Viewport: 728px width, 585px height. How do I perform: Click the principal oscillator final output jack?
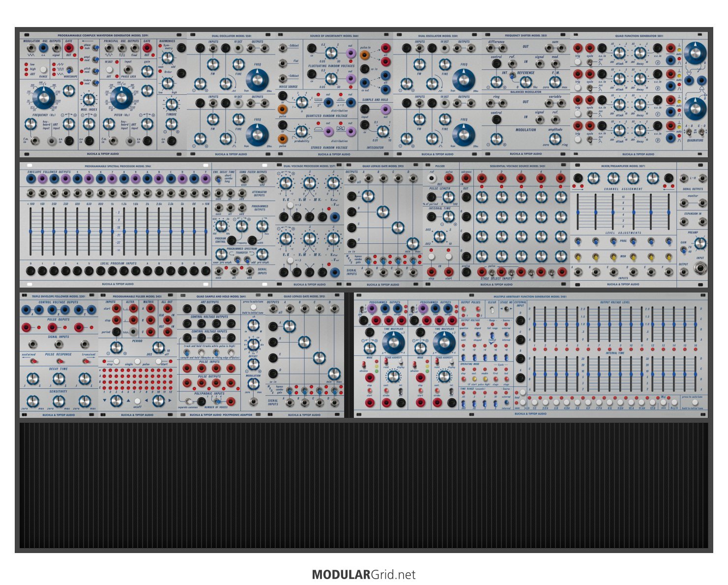point(135,48)
